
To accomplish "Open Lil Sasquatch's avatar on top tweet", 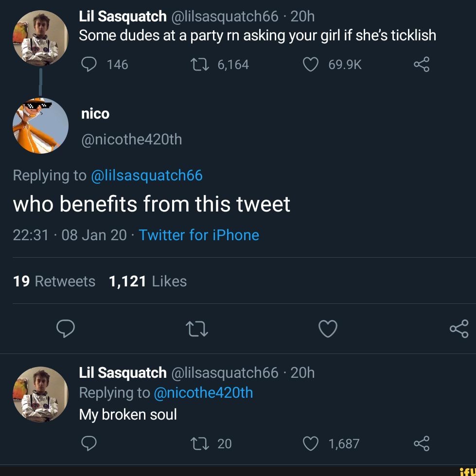I will [x=40, y=38].
